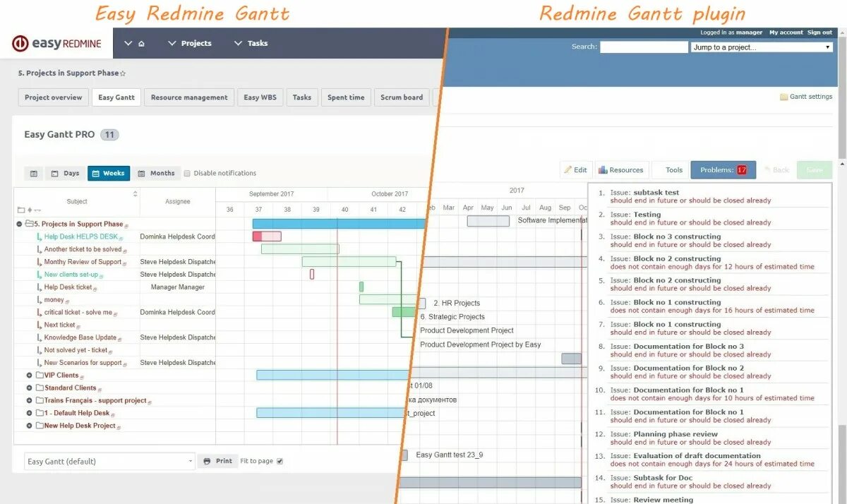Click the bar chart icon on Resources
Screen dimensions: 847x504
(603, 170)
